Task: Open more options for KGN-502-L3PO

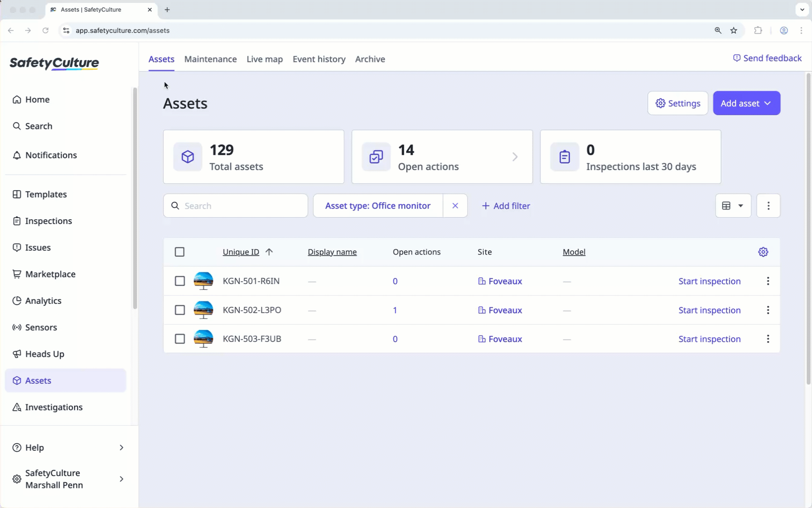Action: click(x=768, y=310)
